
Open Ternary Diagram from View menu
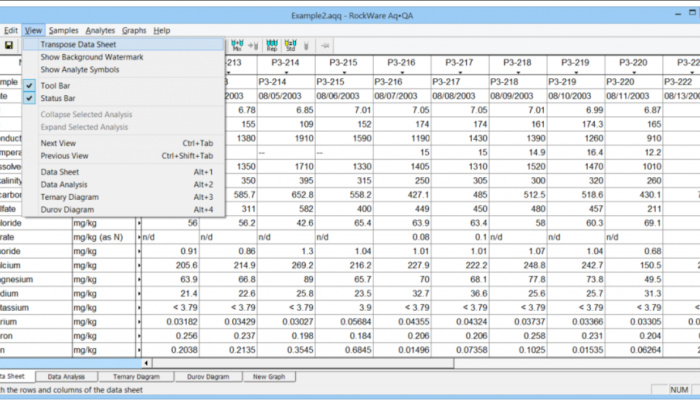[124, 197]
